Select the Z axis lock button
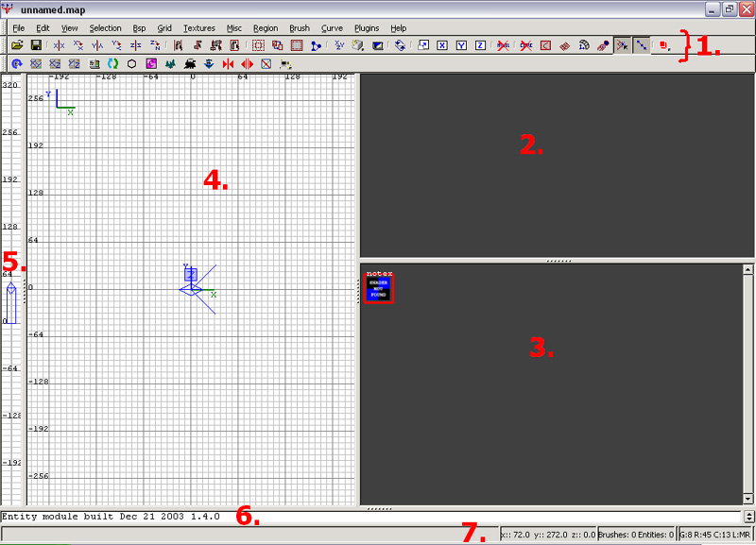This screenshot has width=756, height=545. point(480,45)
